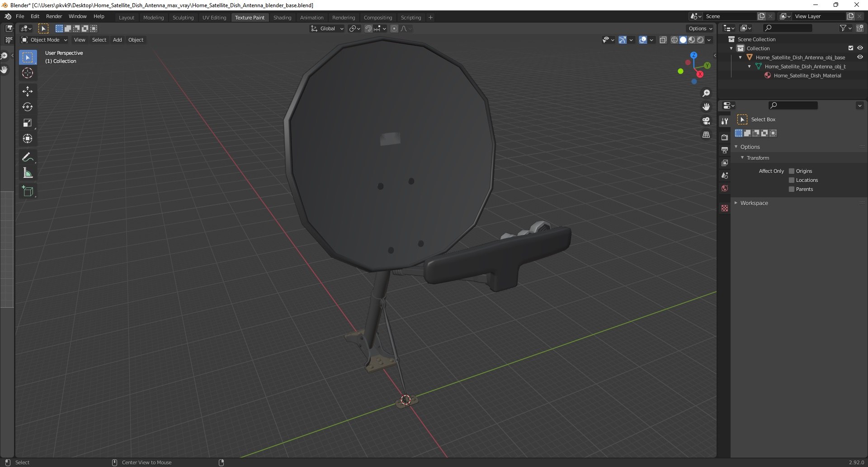Open the Render properties tab
The image size is (868, 467).
[x=725, y=138]
